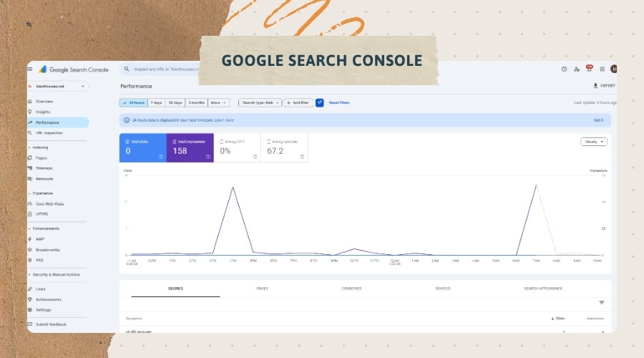
Task: Open Submit feedback in sidebar
Action: click(x=51, y=324)
